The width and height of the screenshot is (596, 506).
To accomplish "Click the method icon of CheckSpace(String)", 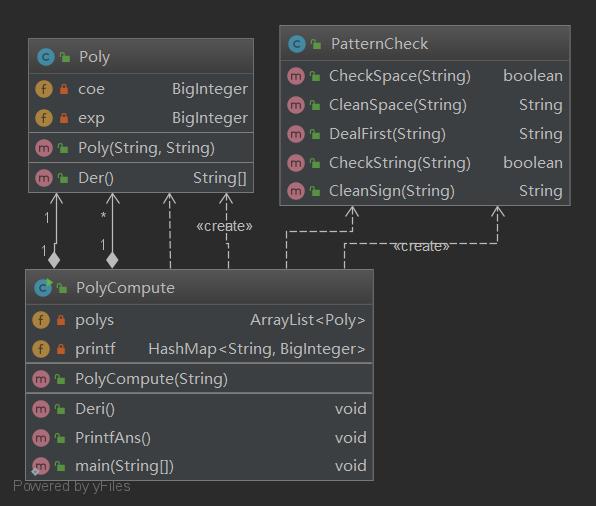I will pos(296,76).
